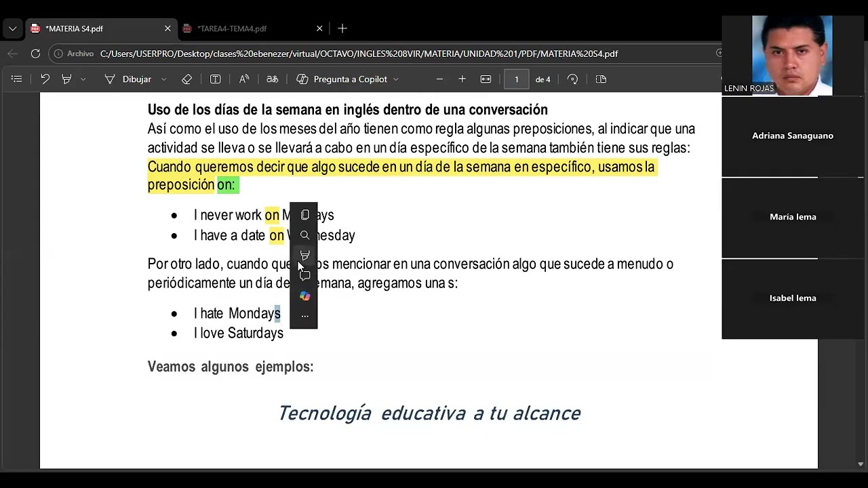The image size is (868, 488).
Task: Click footer Tecnología educativa a tu alcance
Action: [x=429, y=413]
